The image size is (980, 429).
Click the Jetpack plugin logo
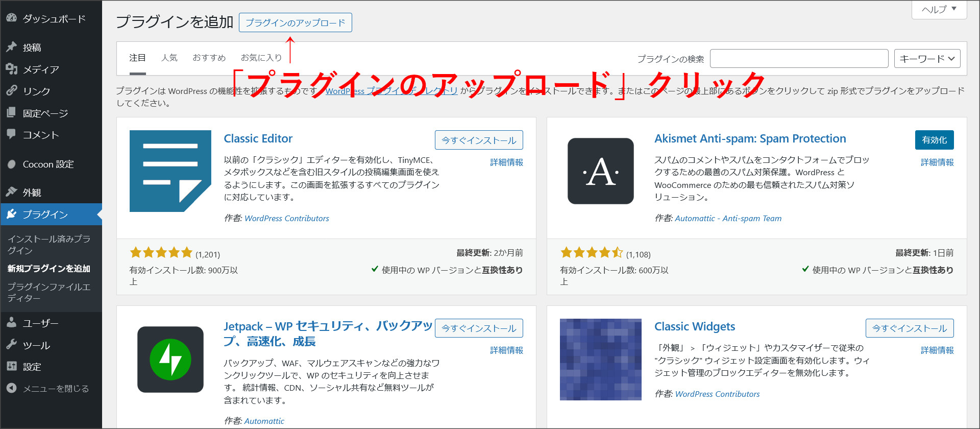[x=170, y=360]
